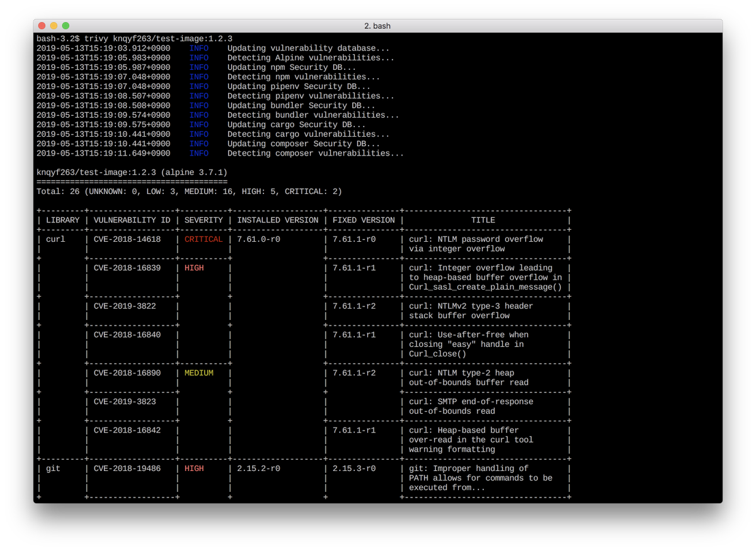Click title "curl: NTLMv2 type-3 header"
Screen dimensions: 756x551
pyautogui.click(x=471, y=306)
